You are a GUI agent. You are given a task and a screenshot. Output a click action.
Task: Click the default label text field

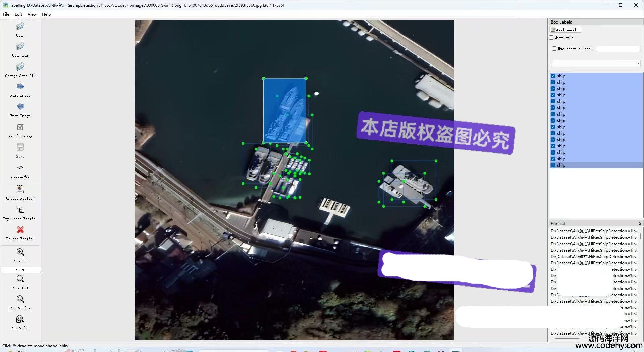click(618, 49)
